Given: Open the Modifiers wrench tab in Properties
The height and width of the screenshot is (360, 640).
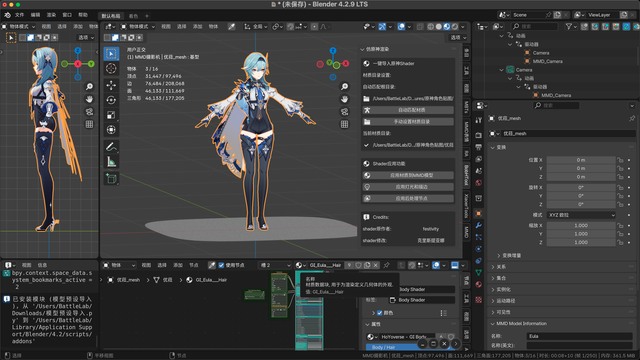Looking at the screenshot, I should (479, 225).
